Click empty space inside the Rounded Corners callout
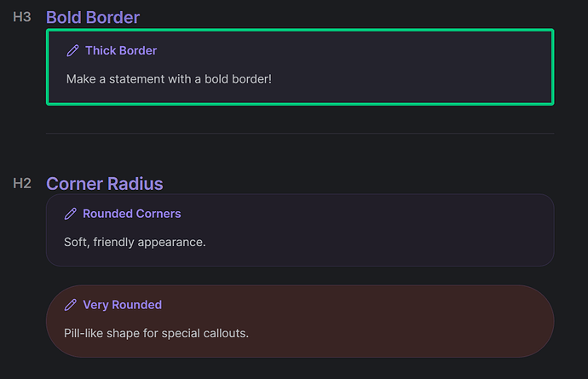Viewport: 588px width, 379px height. (x=409, y=230)
